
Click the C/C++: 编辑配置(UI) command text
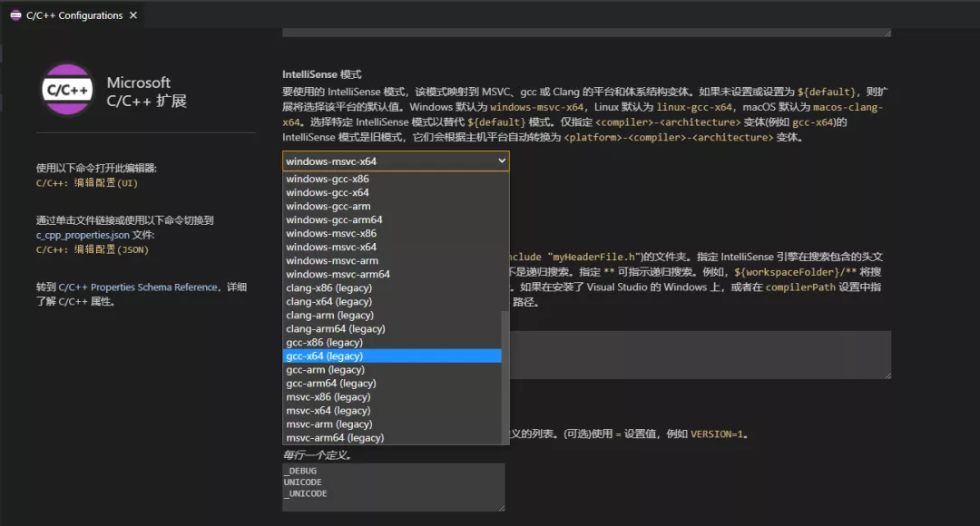(87, 183)
